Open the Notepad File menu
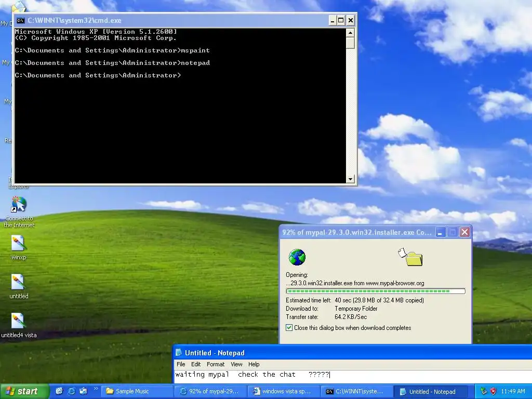Viewport: 532px width, 399px height. tap(181, 364)
